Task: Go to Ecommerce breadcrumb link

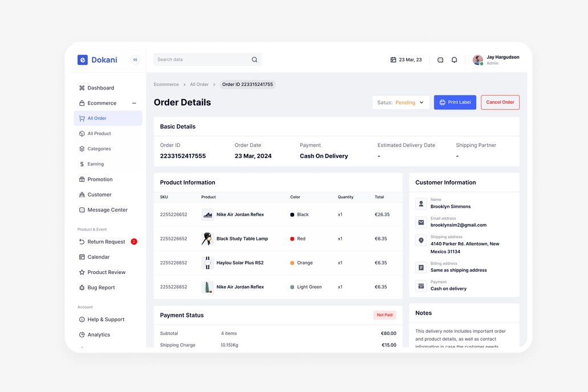Action: click(x=166, y=84)
